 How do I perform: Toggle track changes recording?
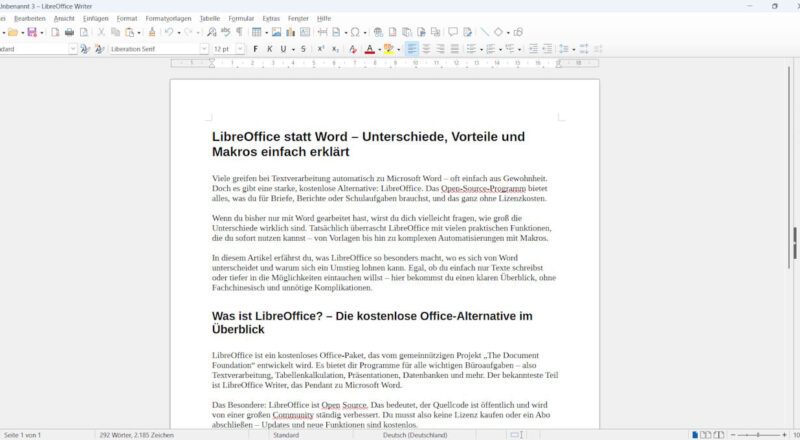click(467, 32)
